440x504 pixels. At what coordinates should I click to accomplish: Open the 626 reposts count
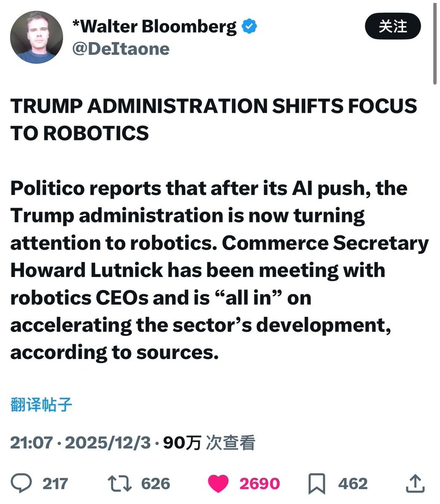(156, 483)
